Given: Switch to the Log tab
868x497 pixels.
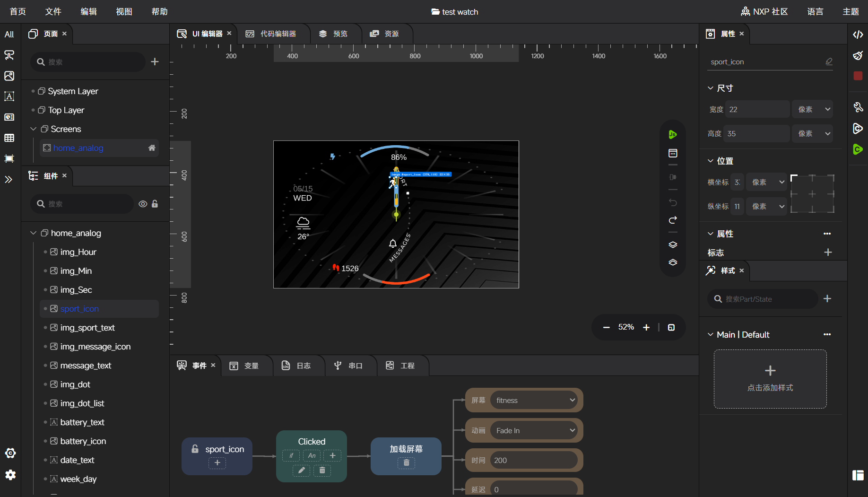Looking at the screenshot, I should tap(296, 366).
